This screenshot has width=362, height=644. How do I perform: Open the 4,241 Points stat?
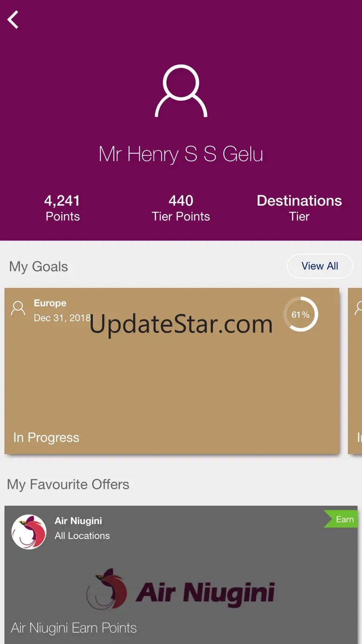63,208
